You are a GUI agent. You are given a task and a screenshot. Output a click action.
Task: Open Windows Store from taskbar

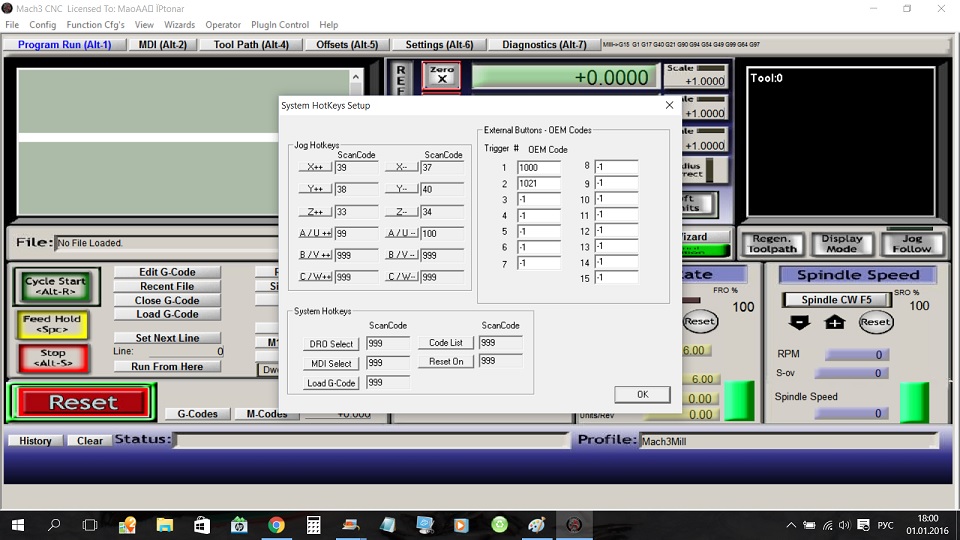201,525
